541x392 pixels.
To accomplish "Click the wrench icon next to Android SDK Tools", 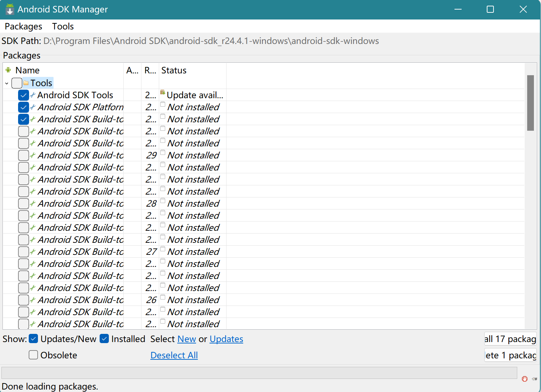I will pos(32,95).
